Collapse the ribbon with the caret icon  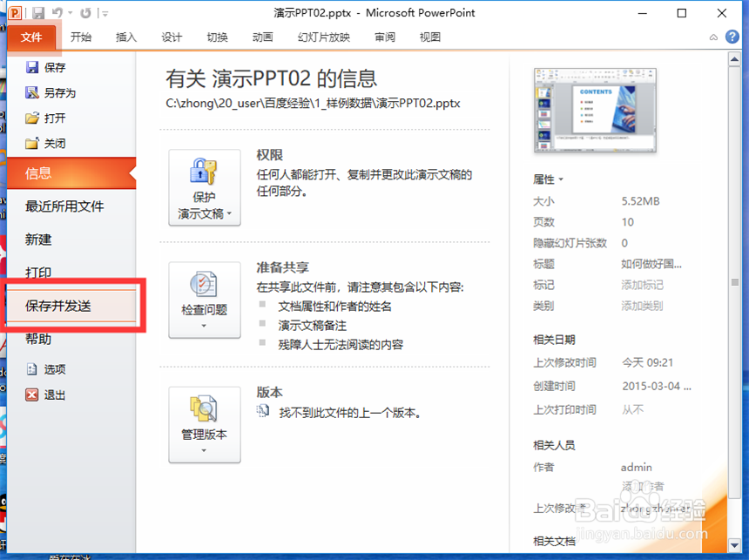[x=713, y=37]
